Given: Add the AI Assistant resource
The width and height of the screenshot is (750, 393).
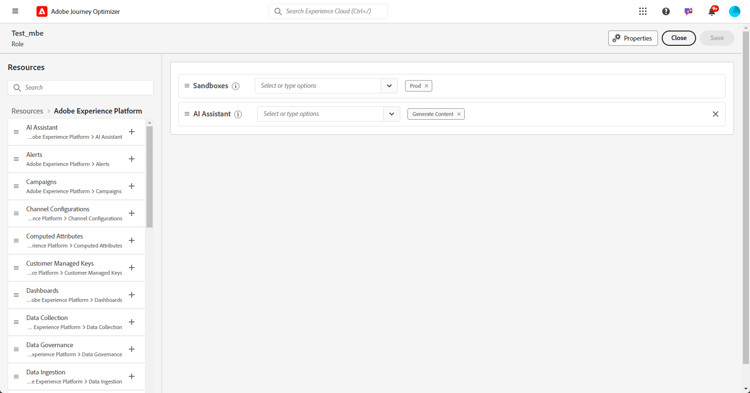Looking at the screenshot, I should [132, 131].
